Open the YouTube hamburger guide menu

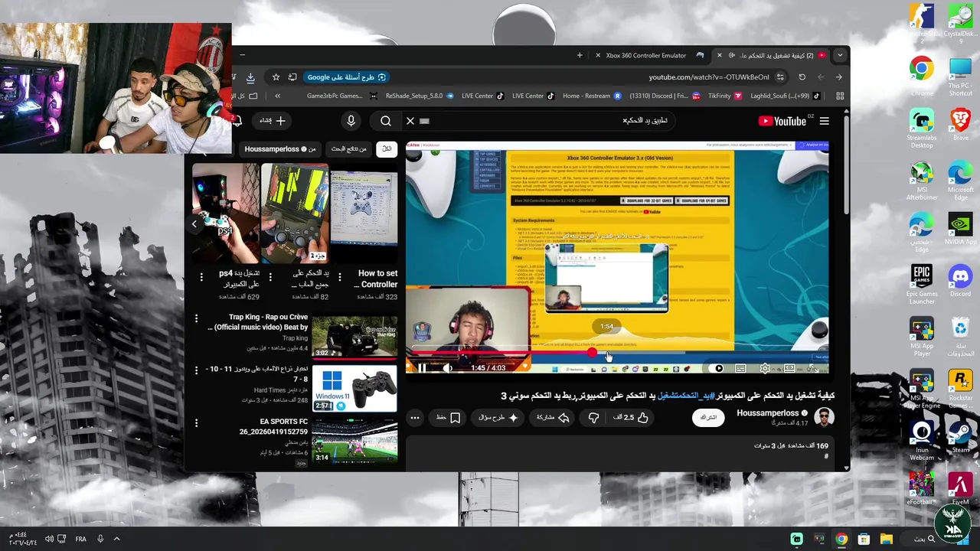tap(825, 121)
